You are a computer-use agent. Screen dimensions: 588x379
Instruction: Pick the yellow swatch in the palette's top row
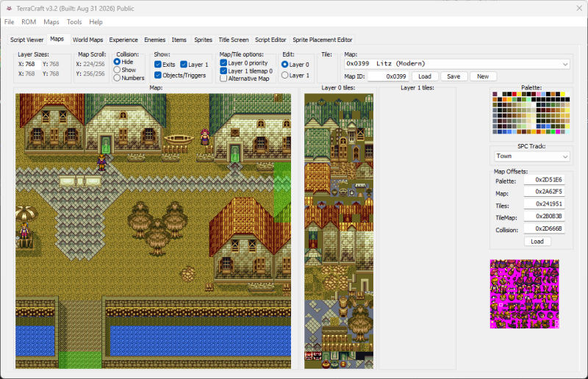click(562, 94)
